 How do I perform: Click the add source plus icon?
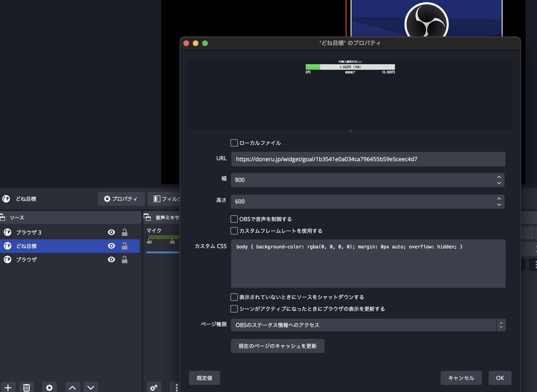point(8,388)
